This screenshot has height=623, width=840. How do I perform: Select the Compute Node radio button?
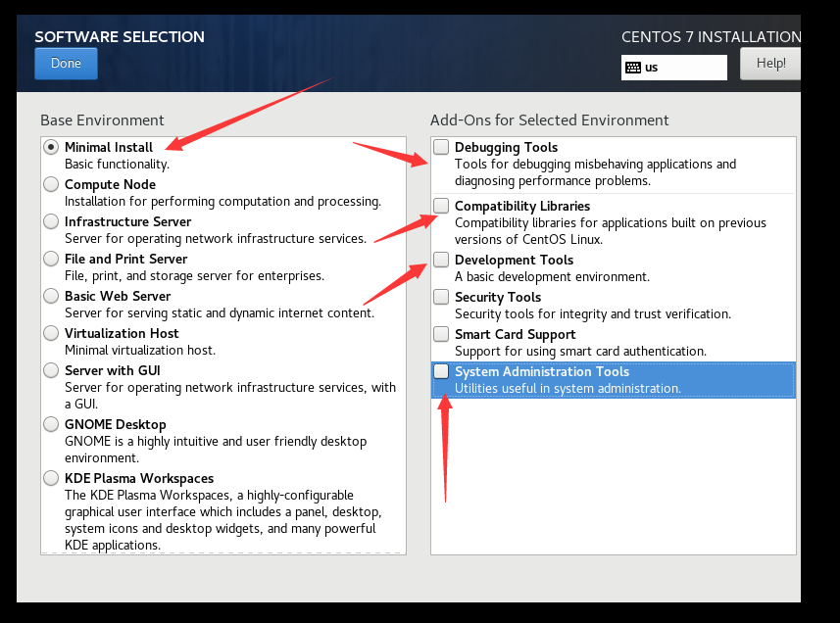(51, 184)
